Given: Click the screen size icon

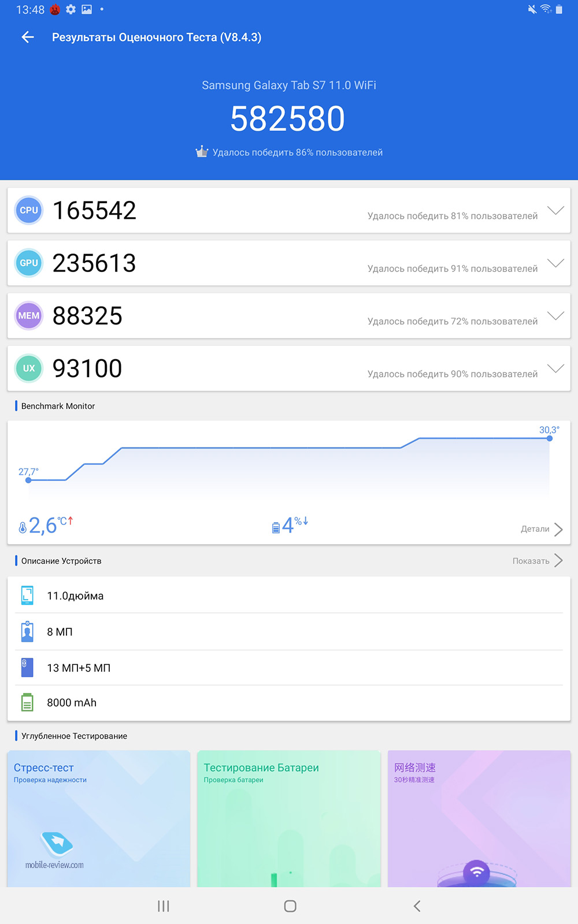Looking at the screenshot, I should coord(27,595).
